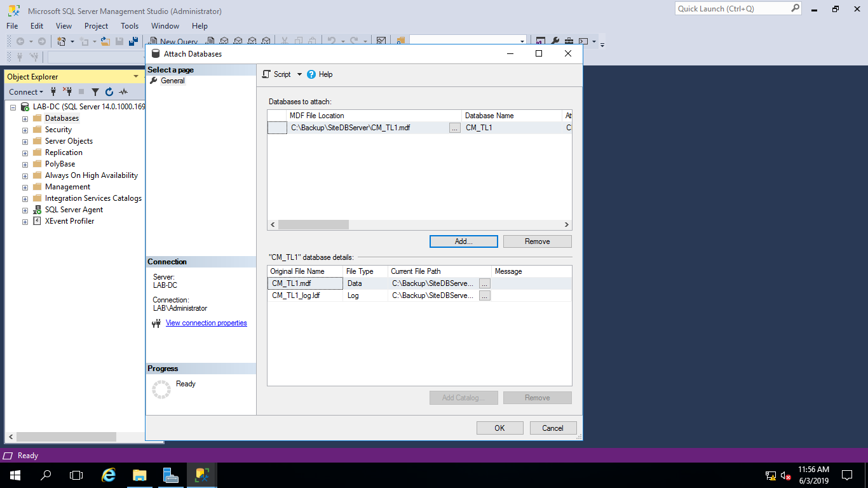Click the Databases to attach horizontal scrollbar thumb
This screenshot has height=488, width=868.
(x=314, y=225)
